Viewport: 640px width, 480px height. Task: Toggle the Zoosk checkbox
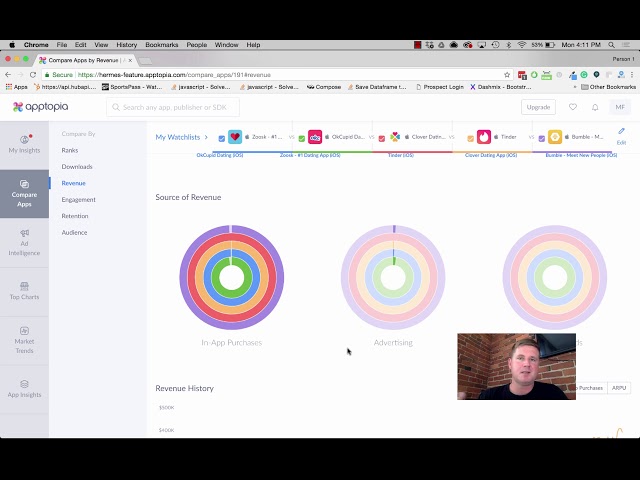pyautogui.click(x=222, y=139)
